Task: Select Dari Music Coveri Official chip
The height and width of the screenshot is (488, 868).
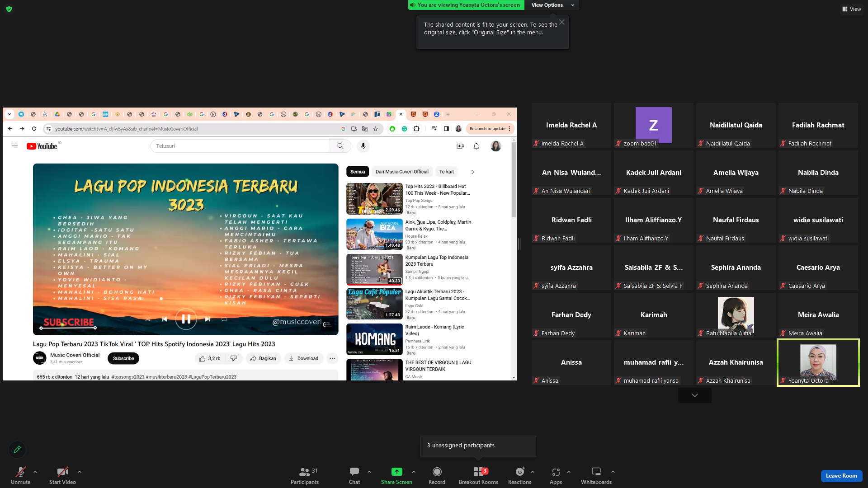Action: click(402, 172)
